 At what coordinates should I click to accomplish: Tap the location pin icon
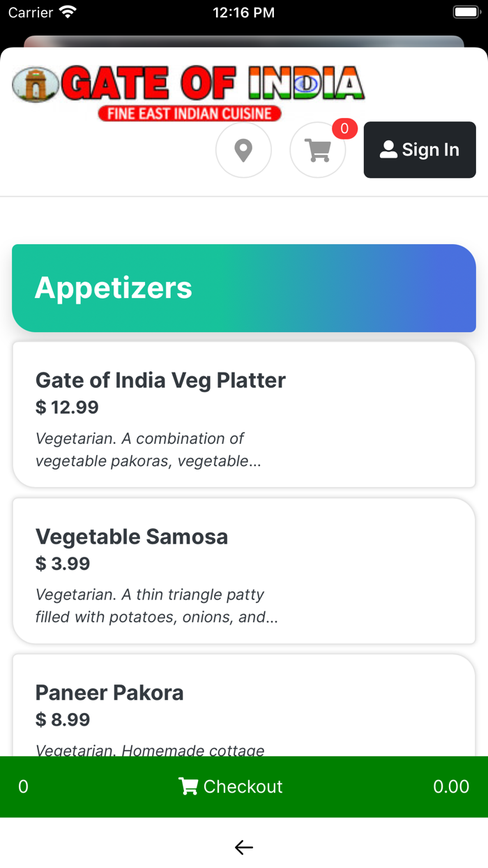243,150
